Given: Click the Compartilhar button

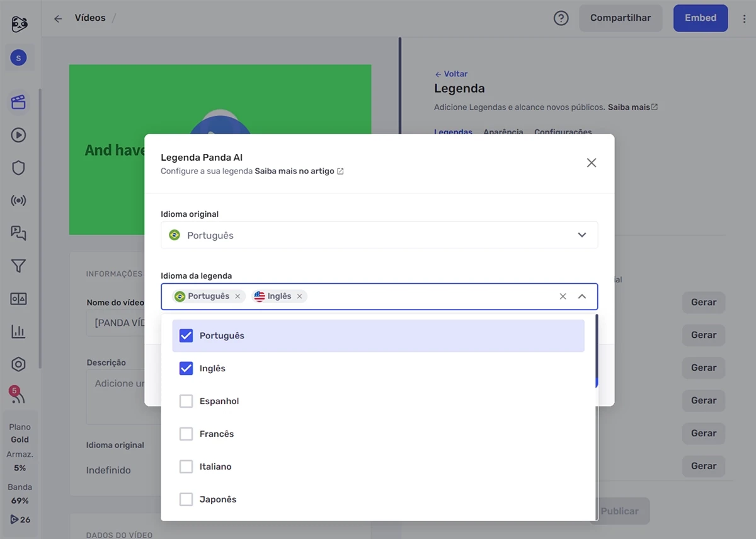Looking at the screenshot, I should (x=621, y=18).
